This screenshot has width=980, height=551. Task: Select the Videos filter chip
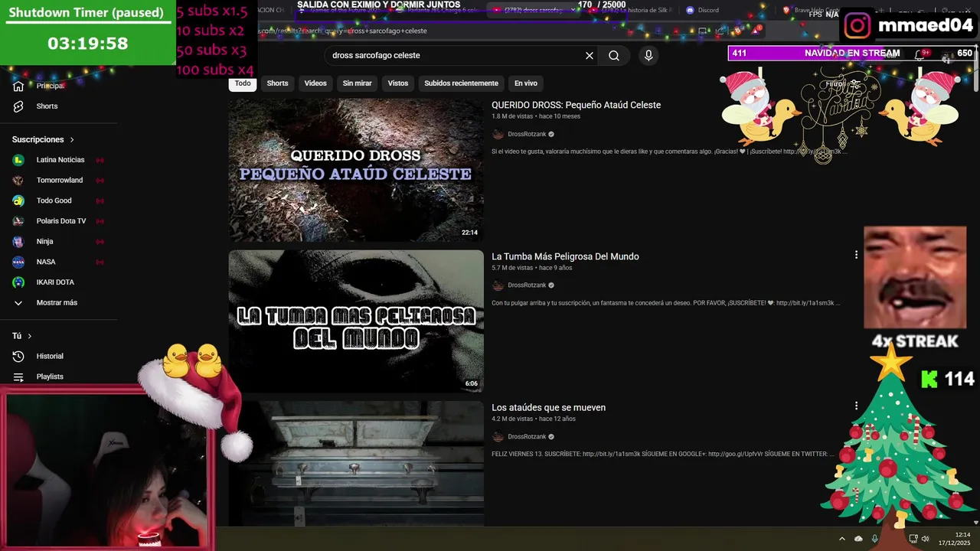(315, 83)
